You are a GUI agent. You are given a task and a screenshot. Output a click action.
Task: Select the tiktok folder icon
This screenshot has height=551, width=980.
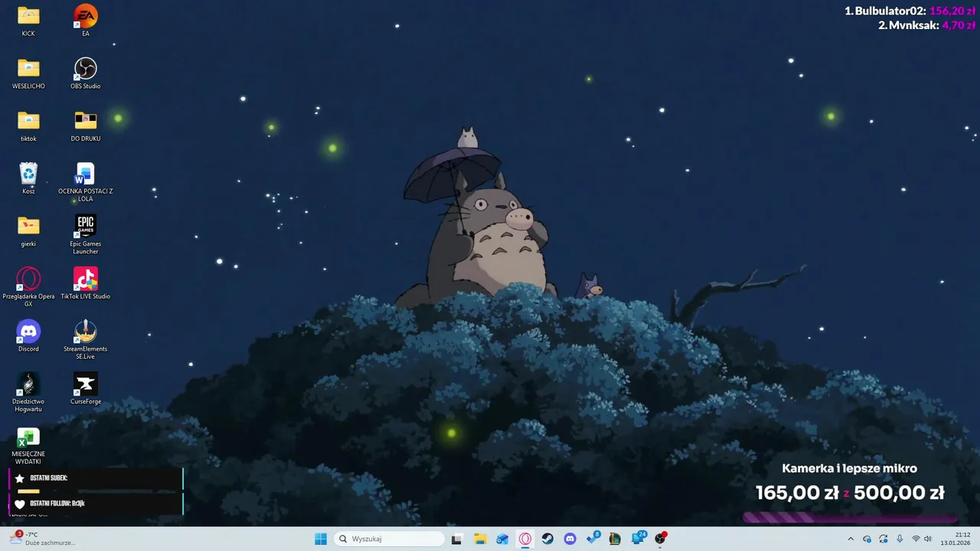point(28,126)
